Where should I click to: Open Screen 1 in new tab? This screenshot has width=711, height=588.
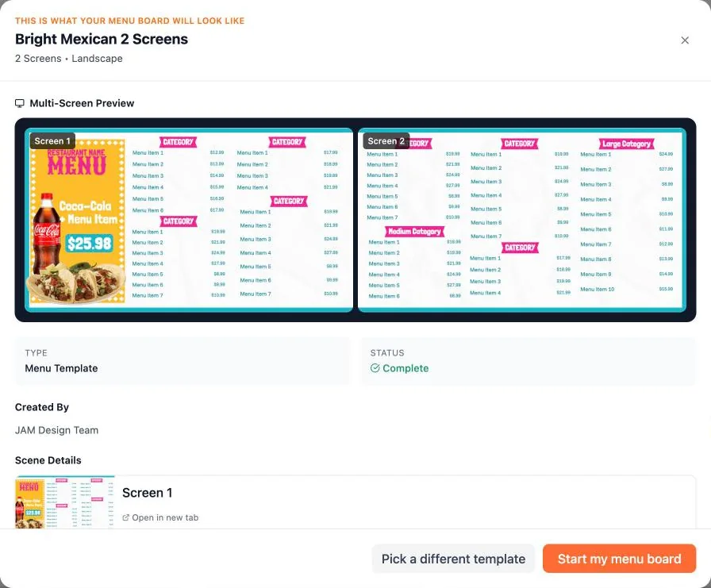[x=160, y=517]
